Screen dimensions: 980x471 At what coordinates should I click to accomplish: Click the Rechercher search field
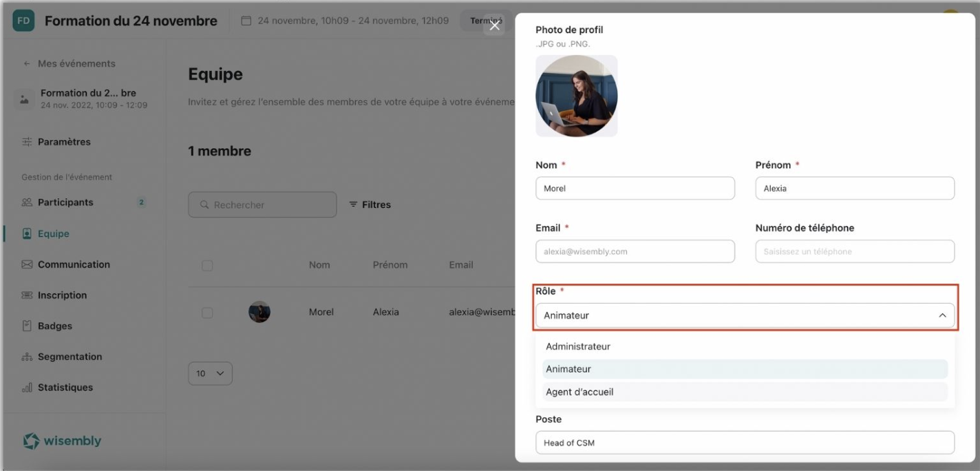(262, 205)
